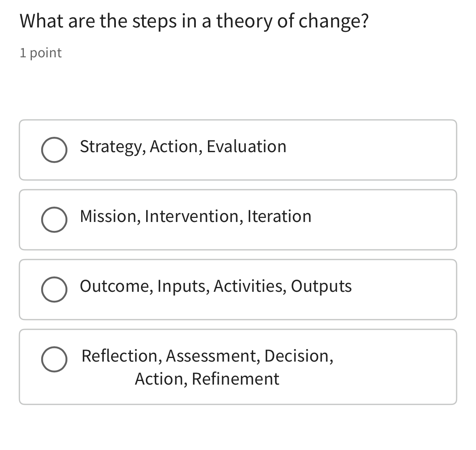Select the 'Strategy, Action, Evaluation' radio button
476x450 pixels.
pyautogui.click(x=54, y=150)
